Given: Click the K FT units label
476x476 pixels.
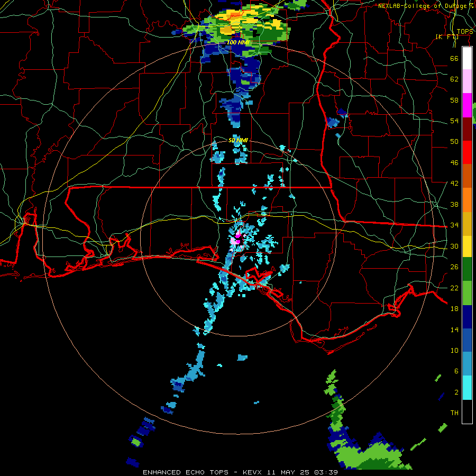Looking at the screenshot, I should 447,37.
